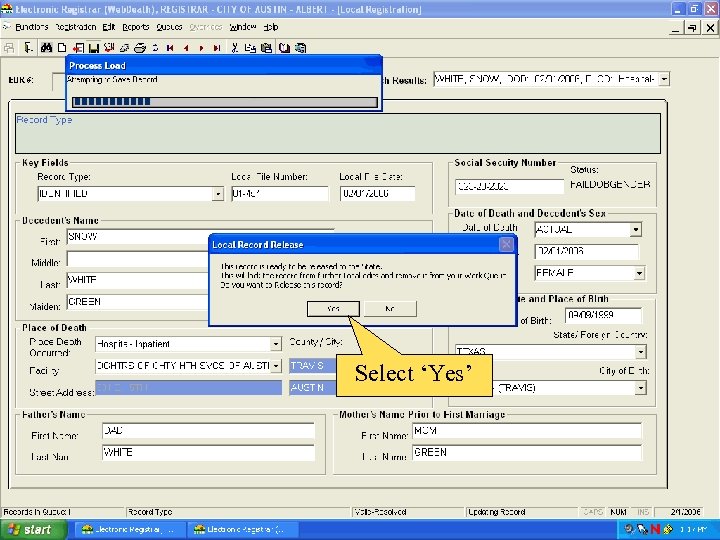Click the red arrow retrieve record icon

tap(79, 48)
